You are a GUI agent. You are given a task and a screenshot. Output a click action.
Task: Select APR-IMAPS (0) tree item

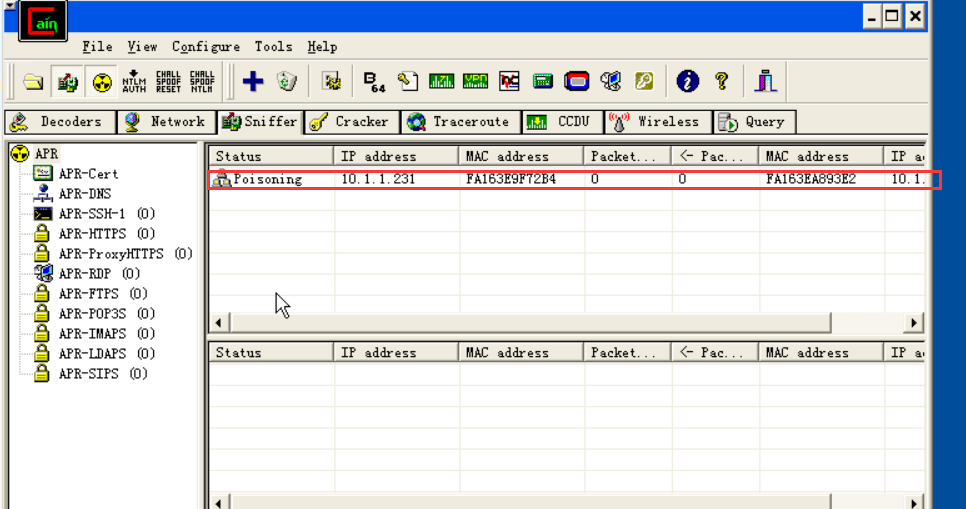(107, 334)
